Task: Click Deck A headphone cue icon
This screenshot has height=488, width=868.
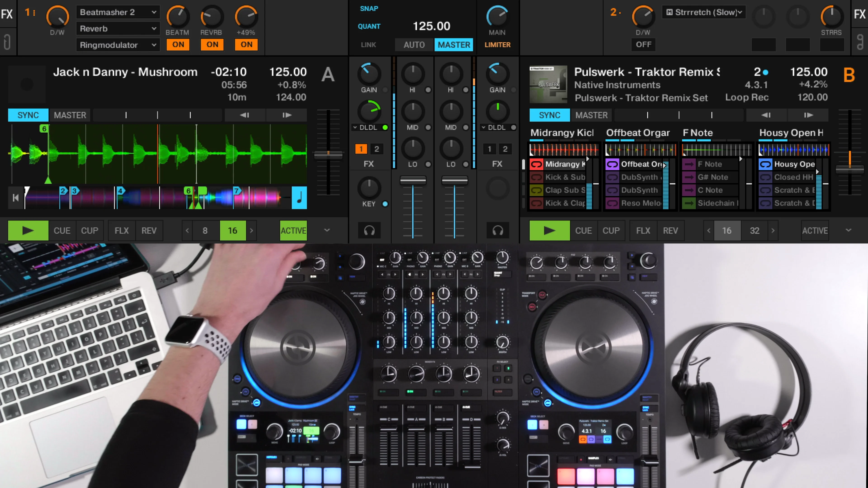Action: pos(369,231)
